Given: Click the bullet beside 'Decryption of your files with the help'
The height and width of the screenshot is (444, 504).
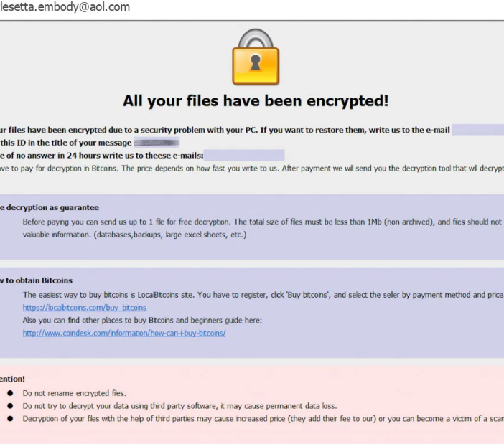Looking at the screenshot, I should click(9, 417).
